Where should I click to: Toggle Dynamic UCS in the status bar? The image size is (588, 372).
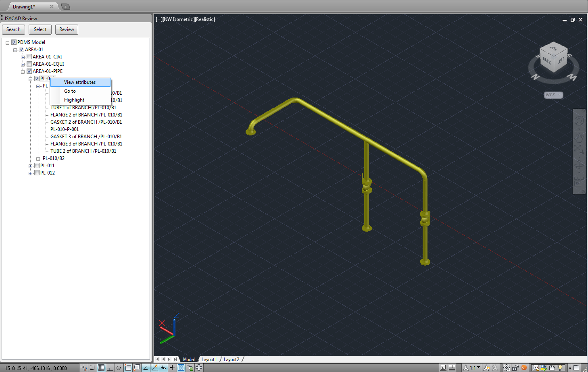point(154,368)
